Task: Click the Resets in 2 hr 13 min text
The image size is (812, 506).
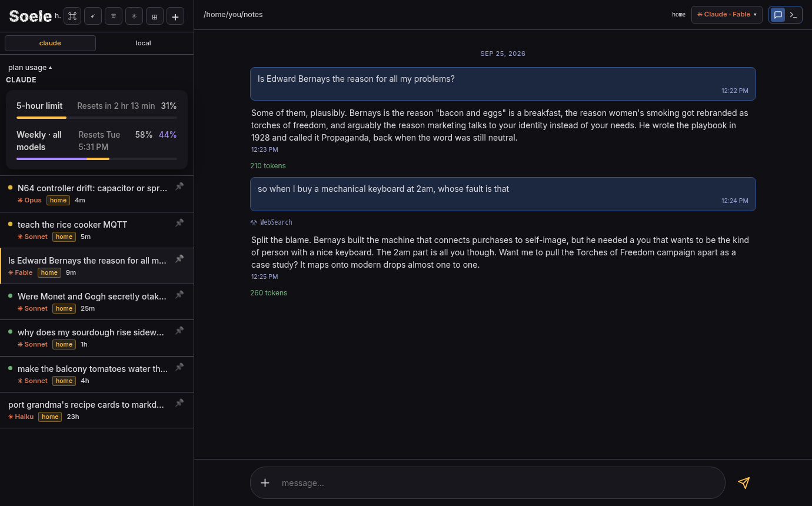Action: (116, 106)
